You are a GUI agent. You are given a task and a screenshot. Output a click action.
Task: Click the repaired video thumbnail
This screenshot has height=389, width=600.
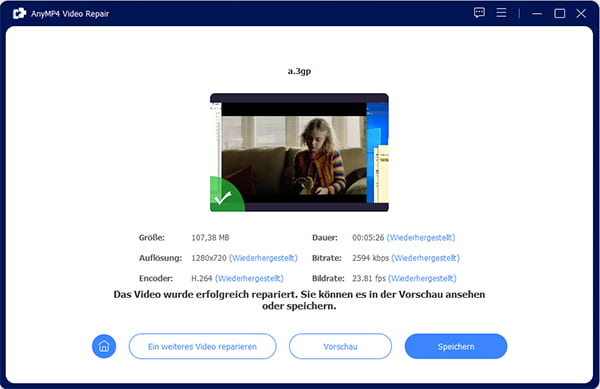(x=299, y=152)
